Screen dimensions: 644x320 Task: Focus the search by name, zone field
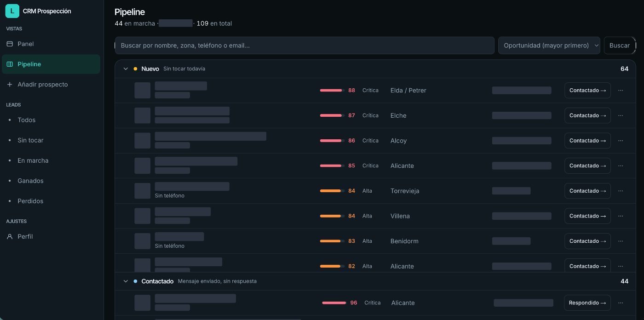tap(305, 46)
